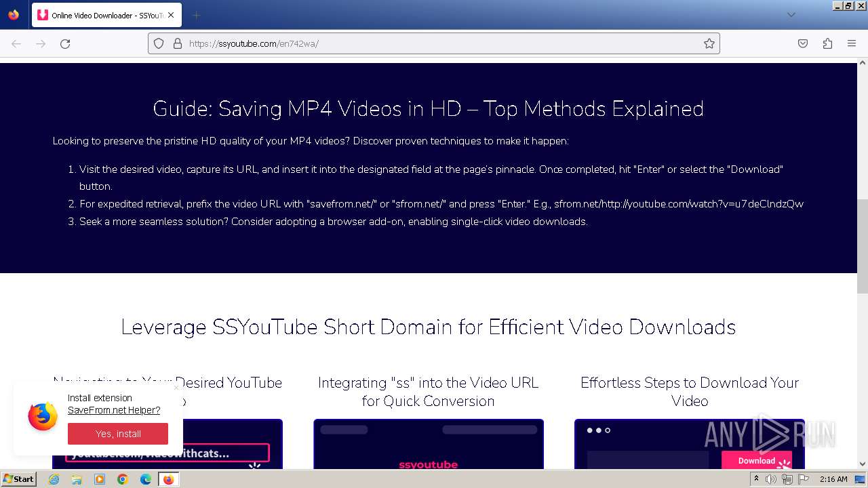Click the ssyoutube.com address bar
Screen dimensions: 868x488
click(x=434, y=43)
